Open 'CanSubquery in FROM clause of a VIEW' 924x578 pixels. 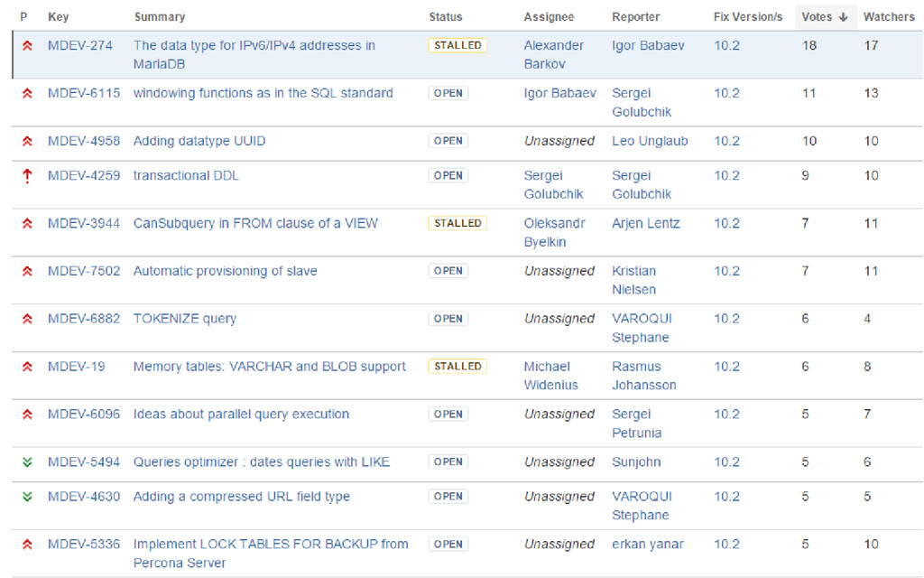[x=255, y=224]
